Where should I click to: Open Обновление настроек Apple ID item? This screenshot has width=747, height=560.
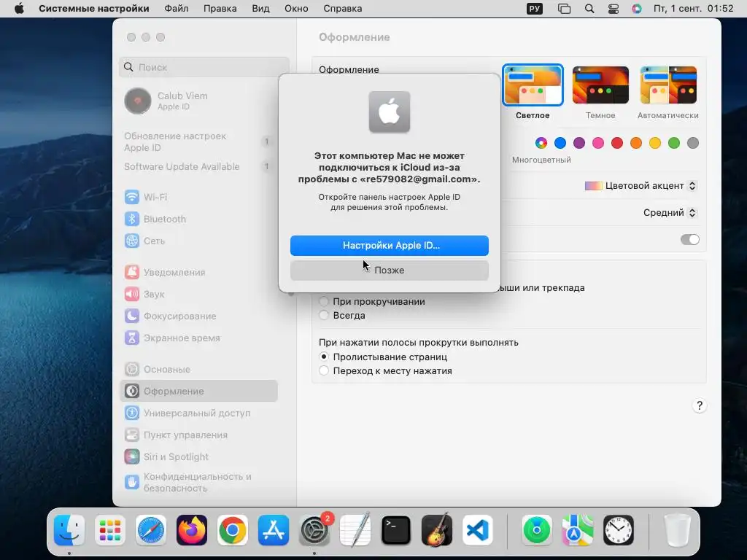pyautogui.click(x=198, y=142)
